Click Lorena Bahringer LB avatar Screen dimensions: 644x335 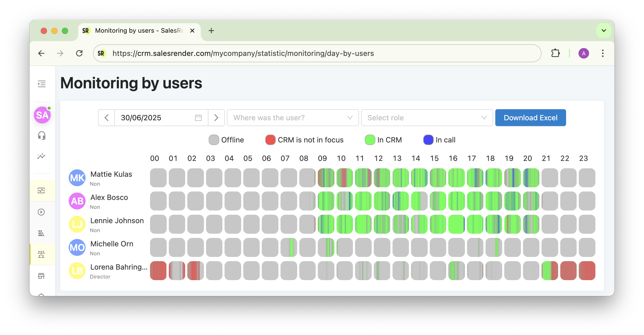click(x=77, y=271)
